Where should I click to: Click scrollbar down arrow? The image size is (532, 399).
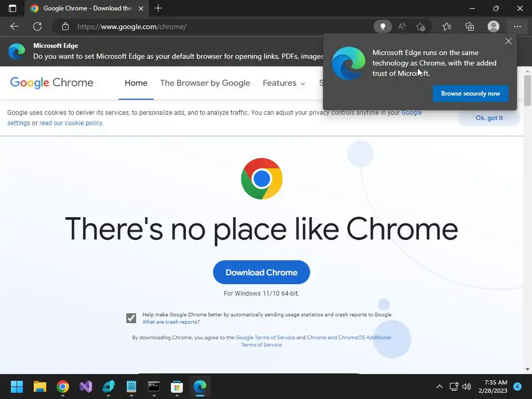coord(527,369)
